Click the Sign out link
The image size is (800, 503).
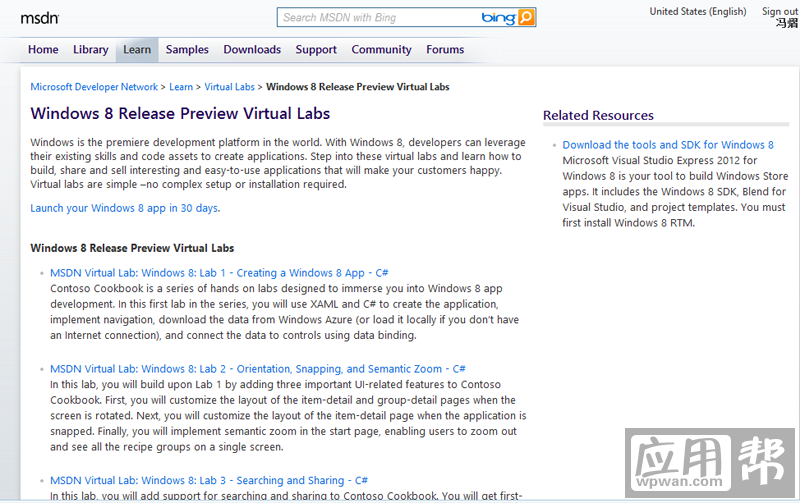[780, 11]
